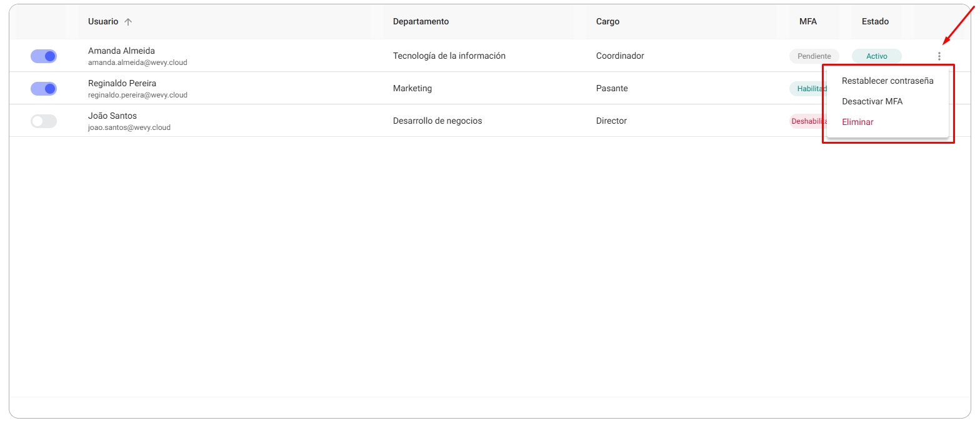The image size is (980, 423).
Task: Click the Marketing department cell
Action: click(x=412, y=89)
